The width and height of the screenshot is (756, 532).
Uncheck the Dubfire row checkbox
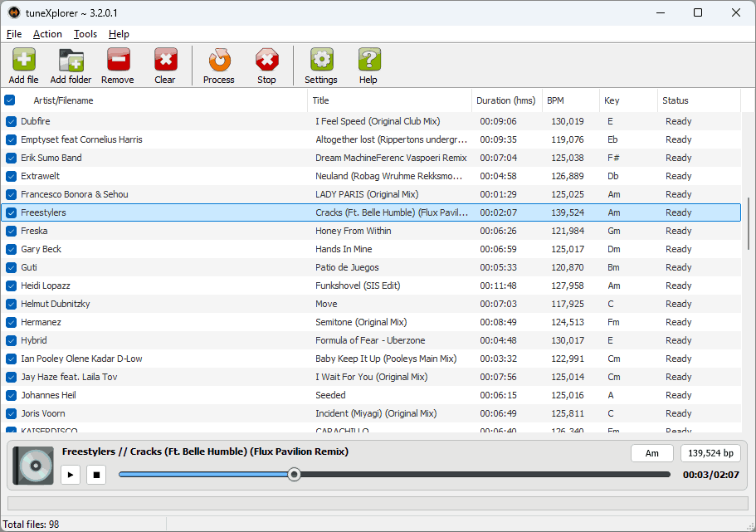(x=11, y=121)
